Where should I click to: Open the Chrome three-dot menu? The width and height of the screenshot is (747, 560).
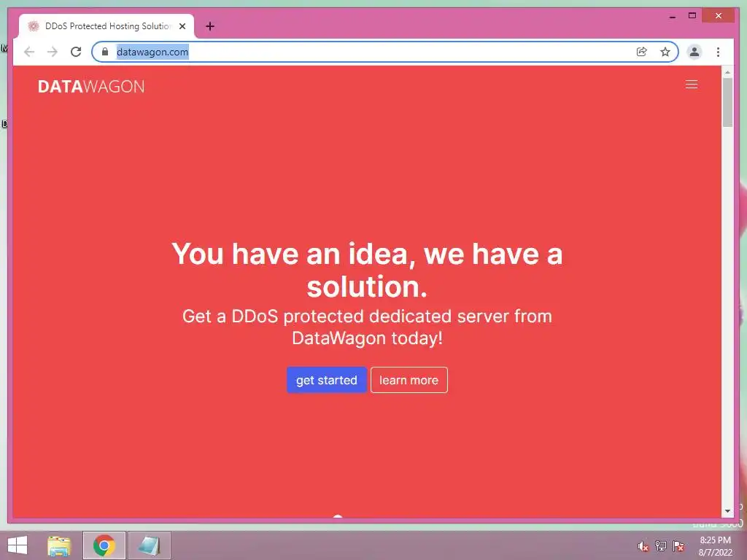click(718, 52)
